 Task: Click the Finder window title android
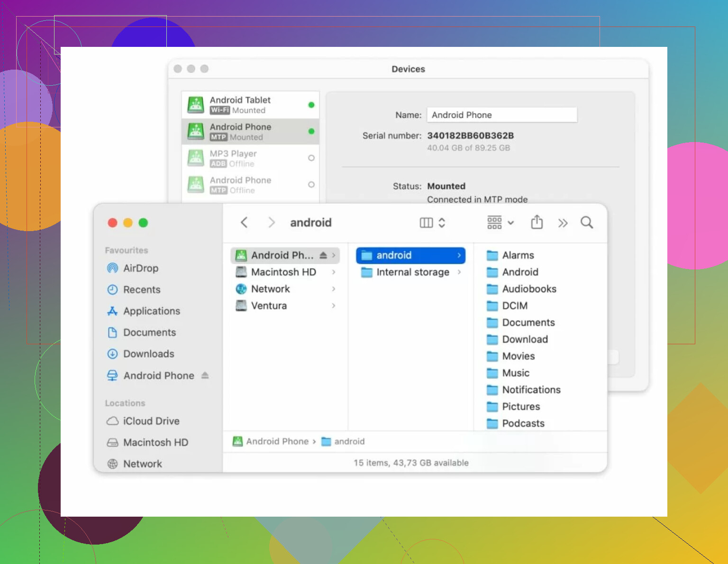pyautogui.click(x=311, y=223)
